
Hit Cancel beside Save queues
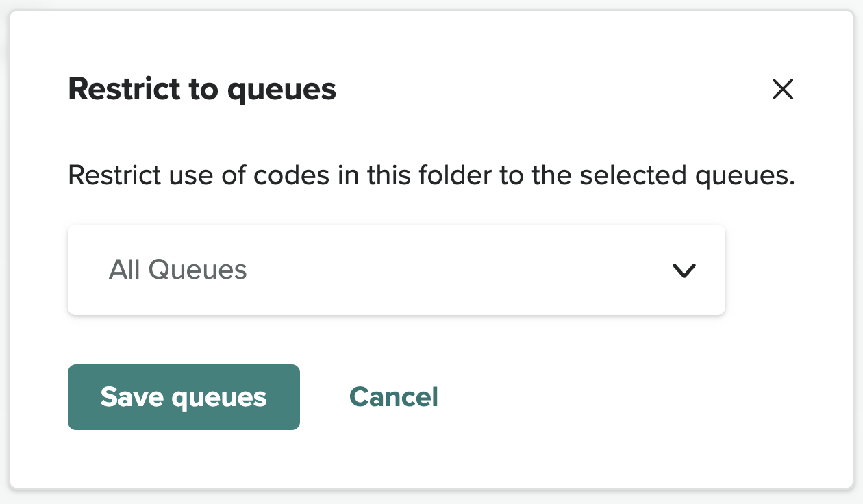(x=394, y=397)
